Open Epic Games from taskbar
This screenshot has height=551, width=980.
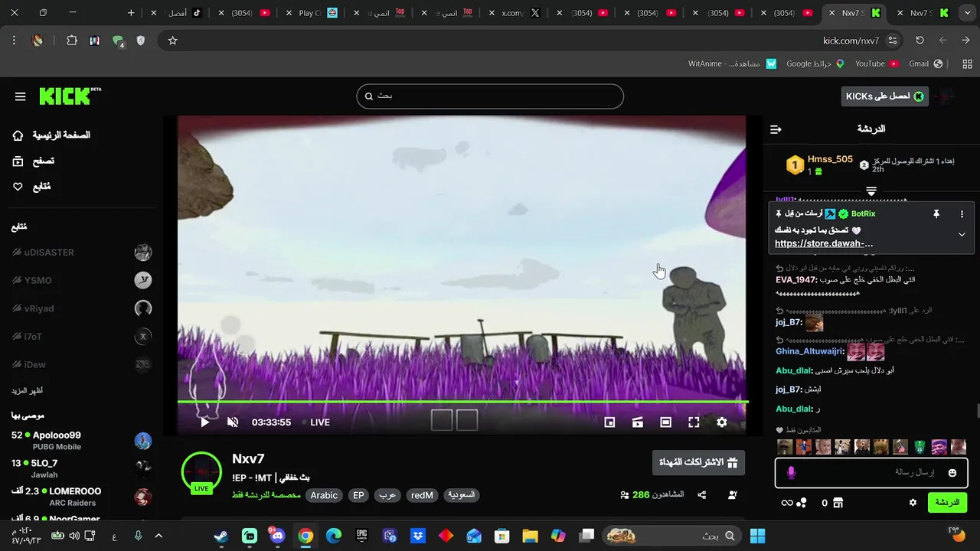pos(362,536)
